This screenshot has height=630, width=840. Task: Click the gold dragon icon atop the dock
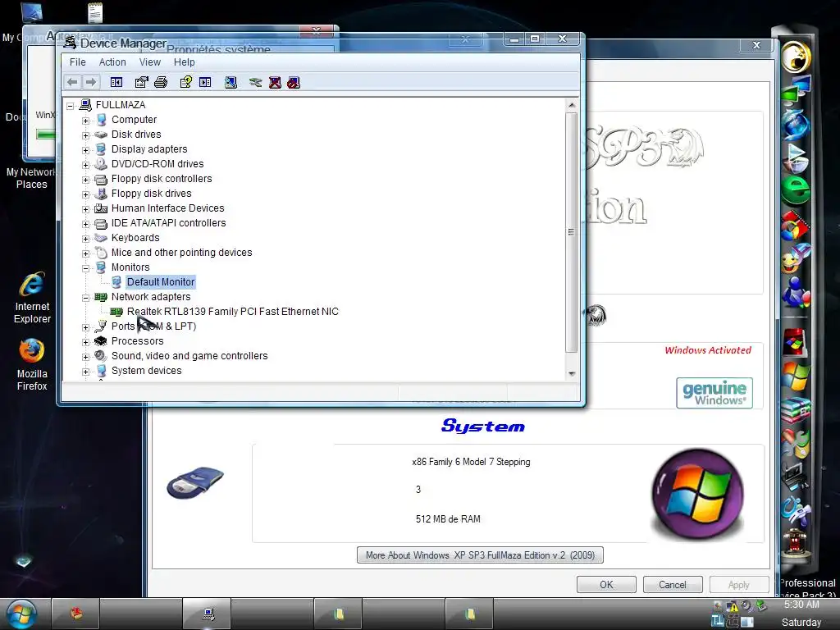coord(796,57)
